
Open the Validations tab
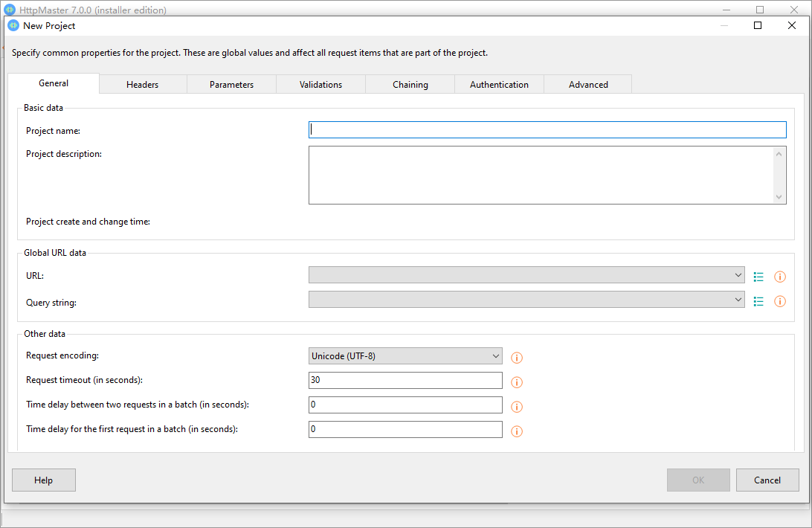coord(320,85)
